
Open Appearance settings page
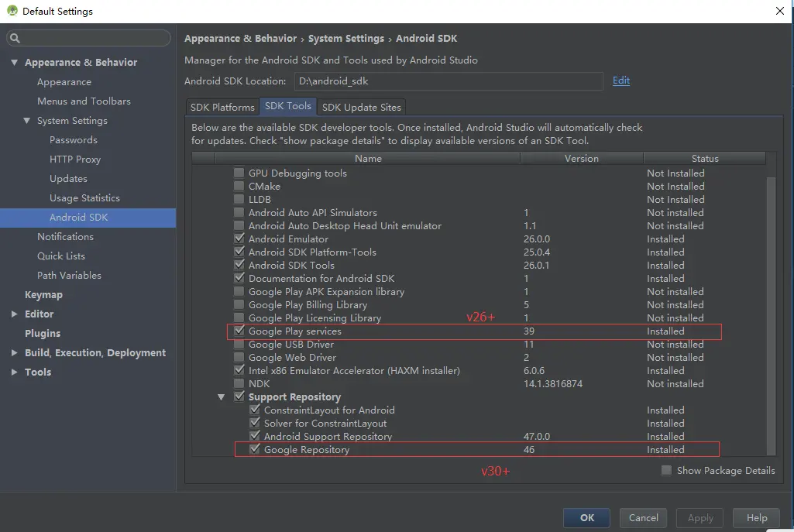click(64, 82)
